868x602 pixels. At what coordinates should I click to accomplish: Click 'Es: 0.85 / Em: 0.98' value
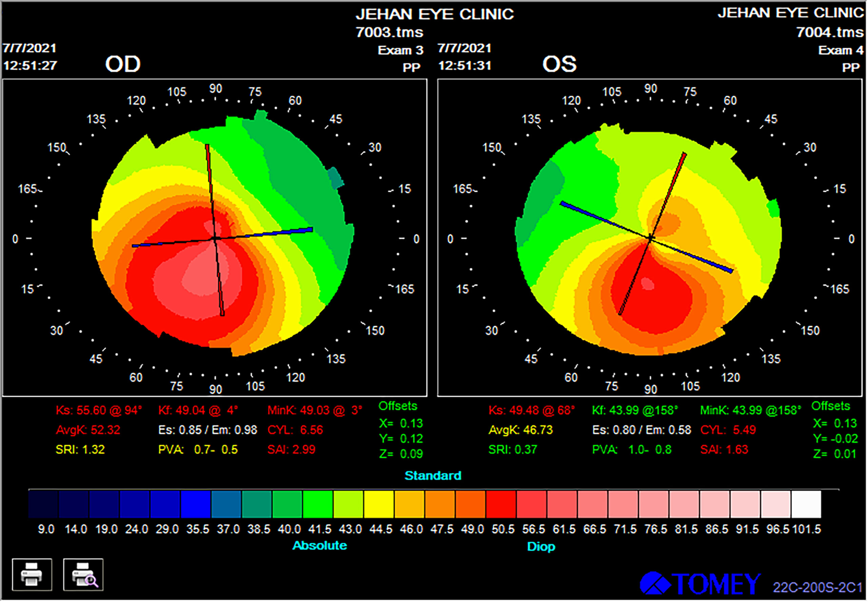208,430
